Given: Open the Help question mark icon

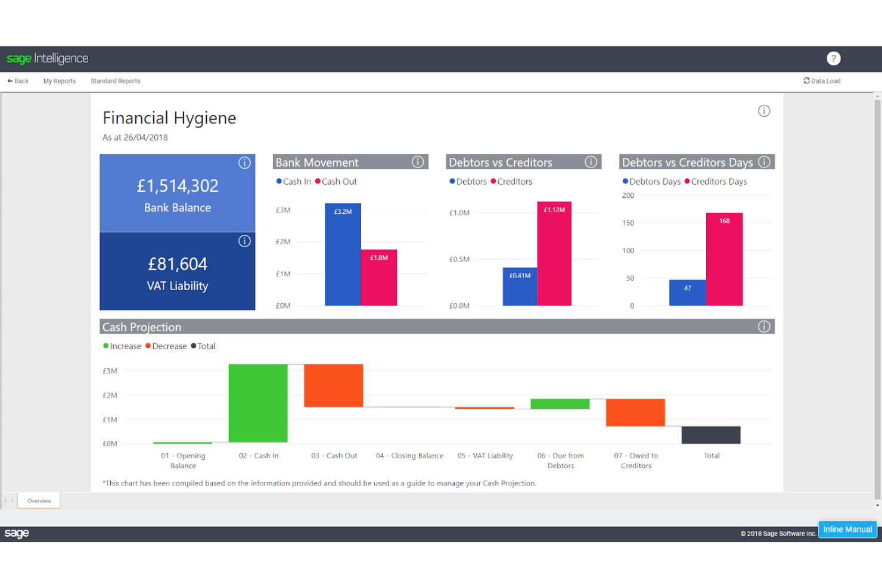Looking at the screenshot, I should [x=833, y=58].
